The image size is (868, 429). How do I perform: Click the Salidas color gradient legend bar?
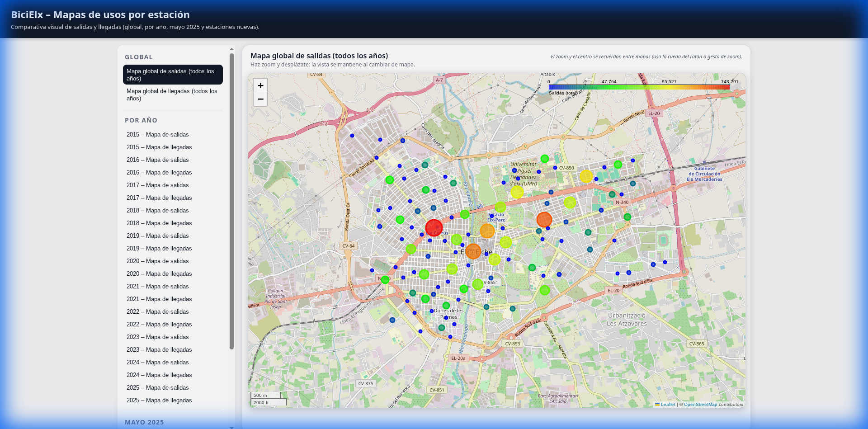click(x=639, y=87)
